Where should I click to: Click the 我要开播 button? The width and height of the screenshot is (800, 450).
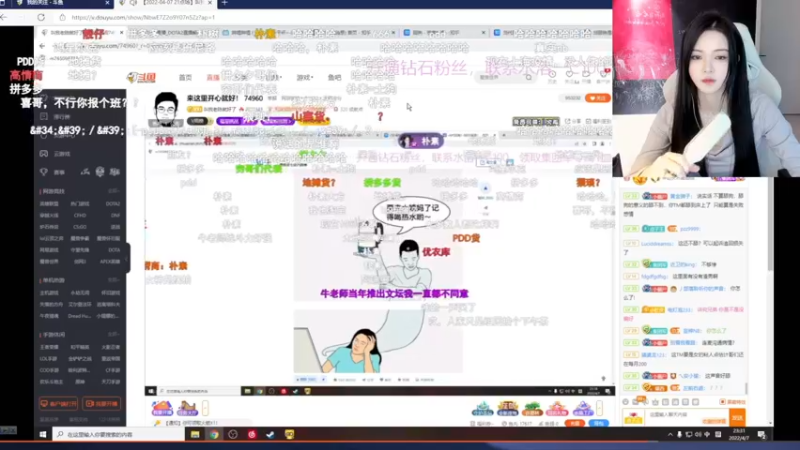tap(102, 404)
